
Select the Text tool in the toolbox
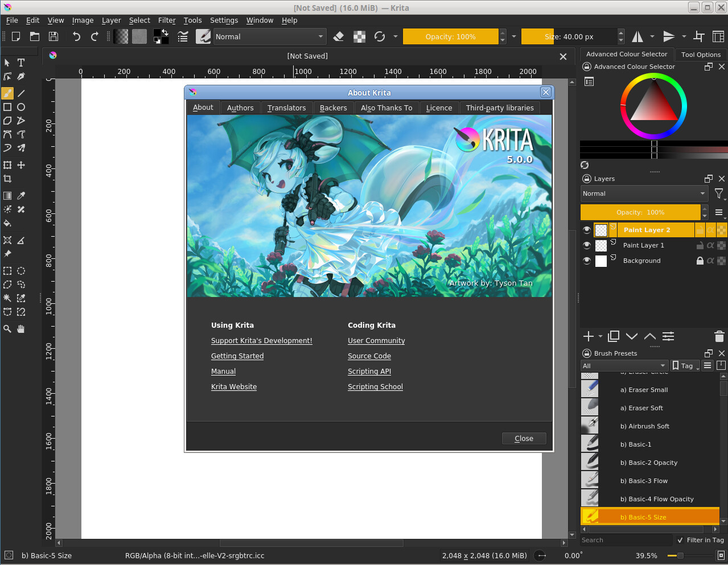point(21,63)
